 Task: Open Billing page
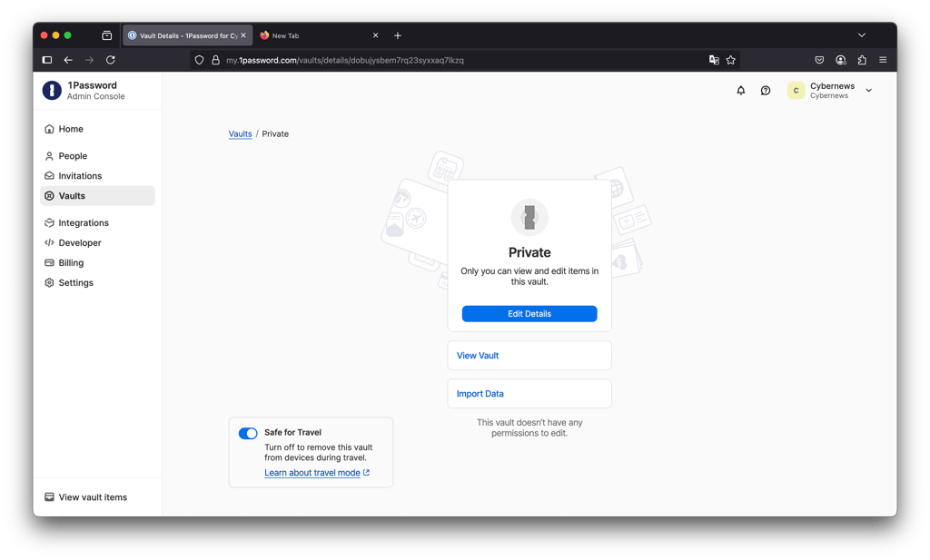pos(97,262)
